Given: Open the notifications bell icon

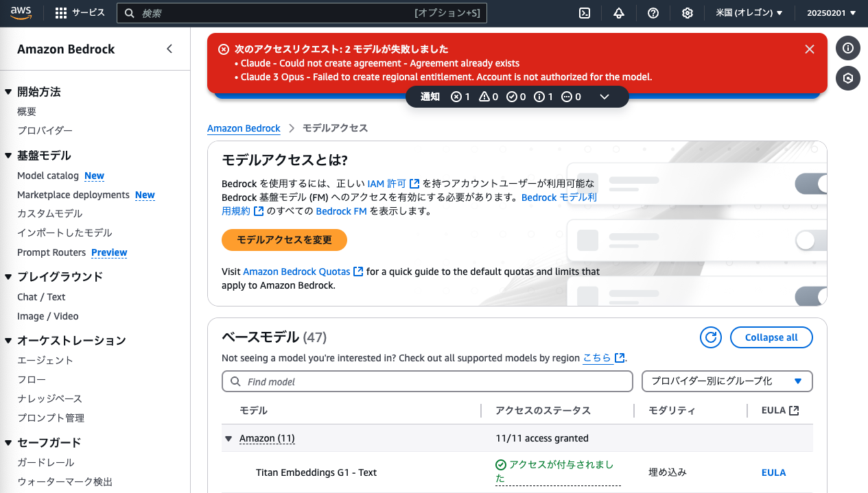Looking at the screenshot, I should [x=618, y=12].
